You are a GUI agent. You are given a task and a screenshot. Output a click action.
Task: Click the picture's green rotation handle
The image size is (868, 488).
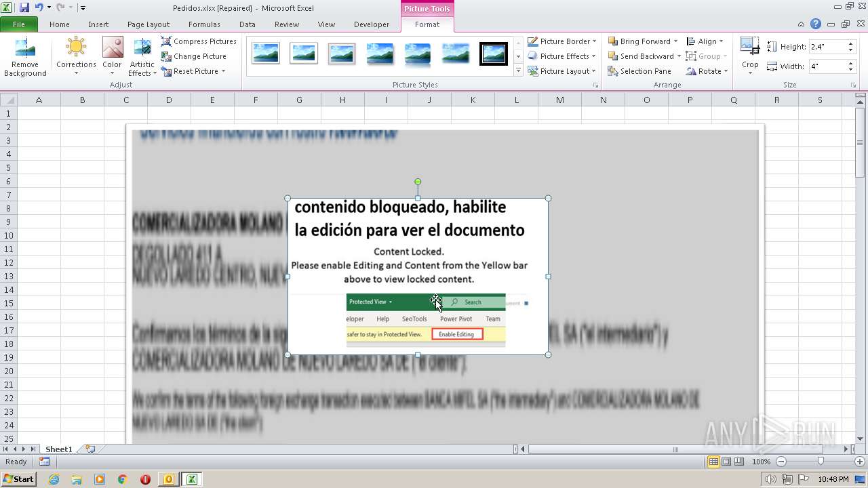pos(418,182)
